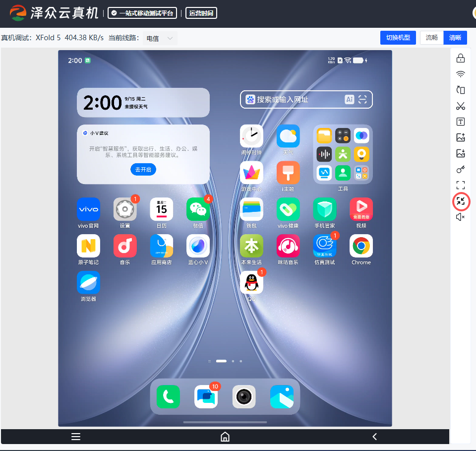Viewport: 476px width, 451px height.
Task: Click the scan icon in search bar
Action: coord(363,99)
